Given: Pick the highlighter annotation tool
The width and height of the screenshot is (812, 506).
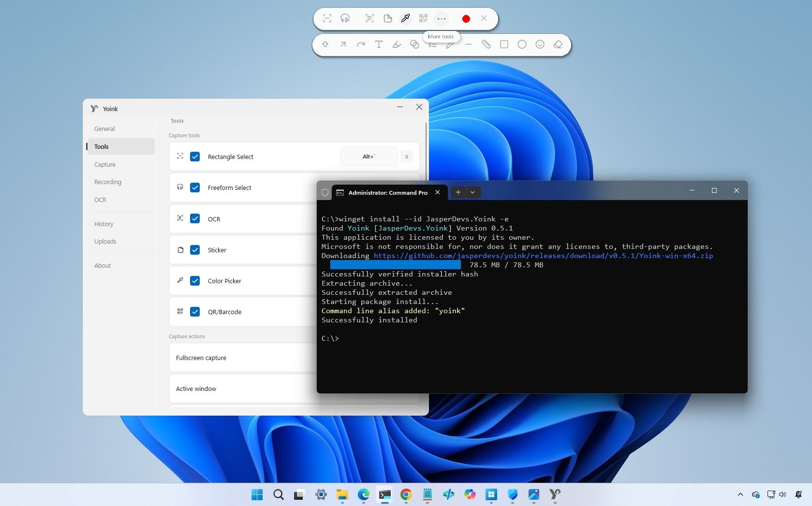Looking at the screenshot, I should pyautogui.click(x=397, y=44).
